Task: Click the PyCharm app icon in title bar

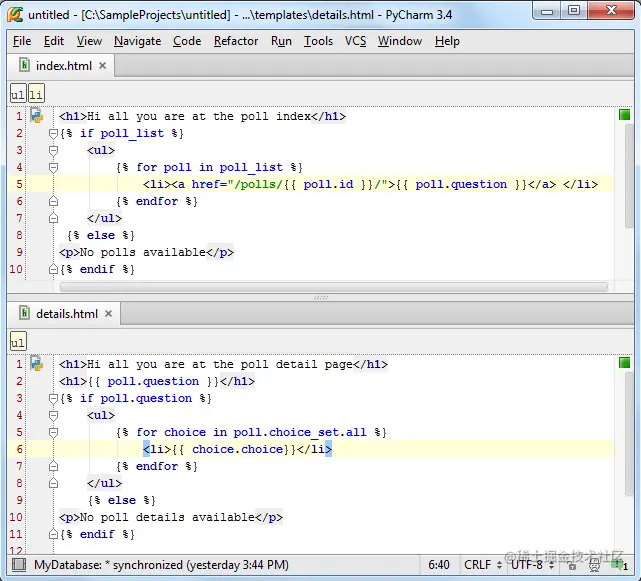Action: click(x=15, y=15)
